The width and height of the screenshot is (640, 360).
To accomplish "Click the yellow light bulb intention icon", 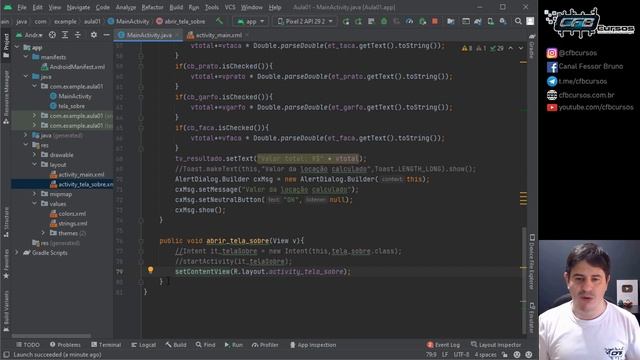I will coord(151,269).
